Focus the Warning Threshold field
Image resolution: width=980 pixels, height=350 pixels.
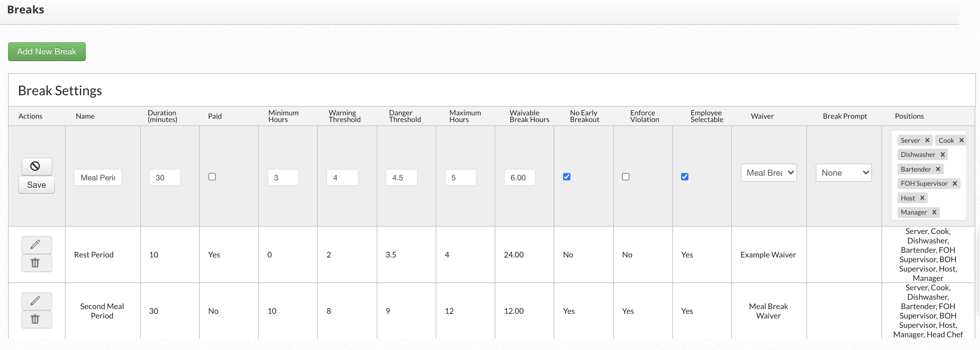click(x=343, y=178)
